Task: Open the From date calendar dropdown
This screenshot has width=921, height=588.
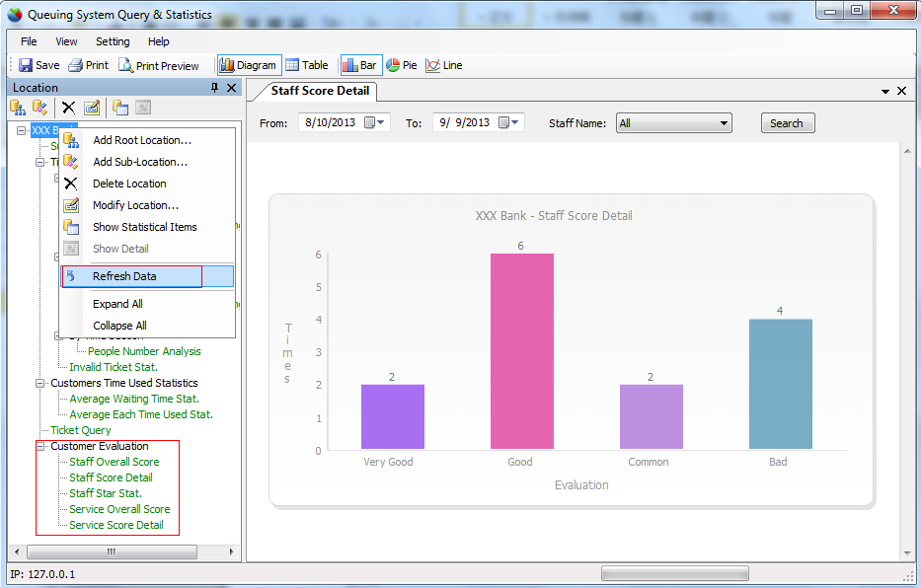Action: point(375,122)
